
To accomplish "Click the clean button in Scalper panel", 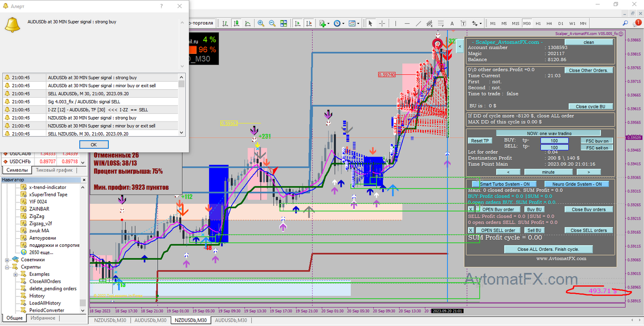I will (589, 42).
